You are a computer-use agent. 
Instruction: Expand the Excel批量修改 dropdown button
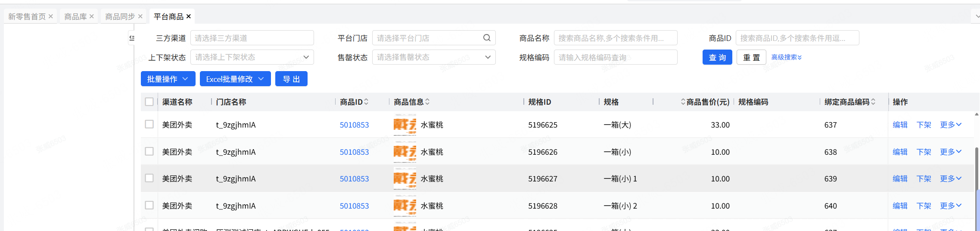point(235,79)
